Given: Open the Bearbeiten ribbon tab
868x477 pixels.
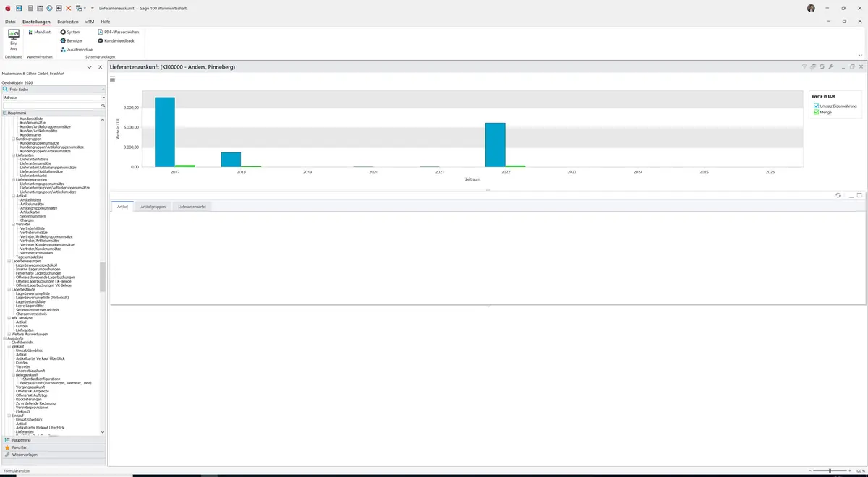Looking at the screenshot, I should (68, 22).
